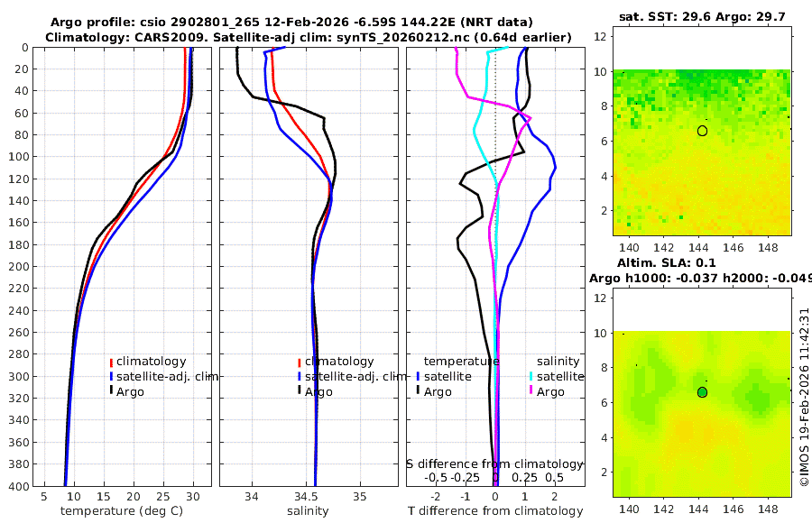812x523 pixels.
Task: Click the Argo position circle on SST map
Action: 702,131
